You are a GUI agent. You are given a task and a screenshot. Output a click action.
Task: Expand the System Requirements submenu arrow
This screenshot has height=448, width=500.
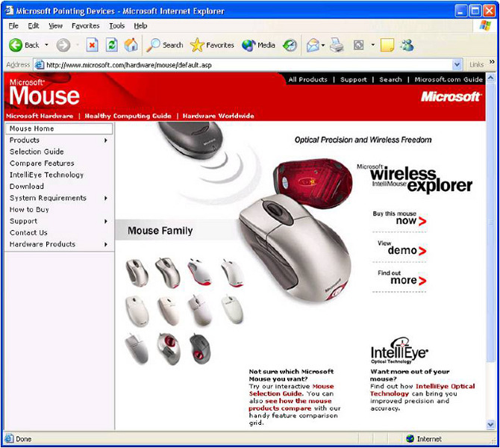click(105, 198)
